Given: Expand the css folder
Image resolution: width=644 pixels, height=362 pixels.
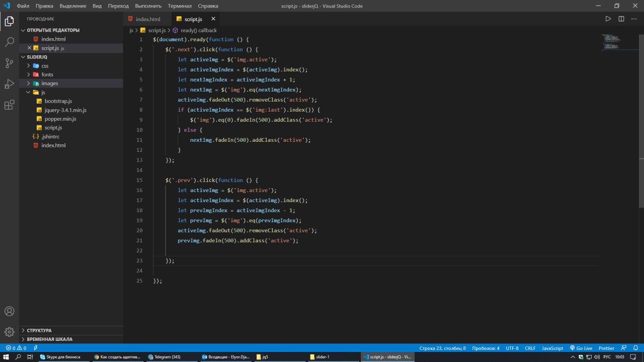Looking at the screenshot, I should [45, 66].
